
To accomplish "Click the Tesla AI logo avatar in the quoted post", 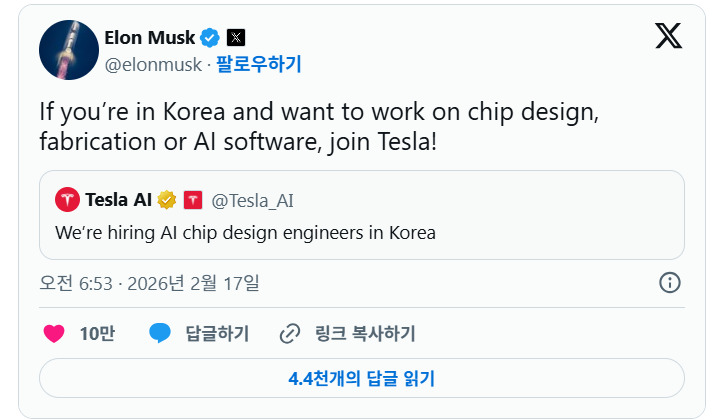I will [x=68, y=199].
